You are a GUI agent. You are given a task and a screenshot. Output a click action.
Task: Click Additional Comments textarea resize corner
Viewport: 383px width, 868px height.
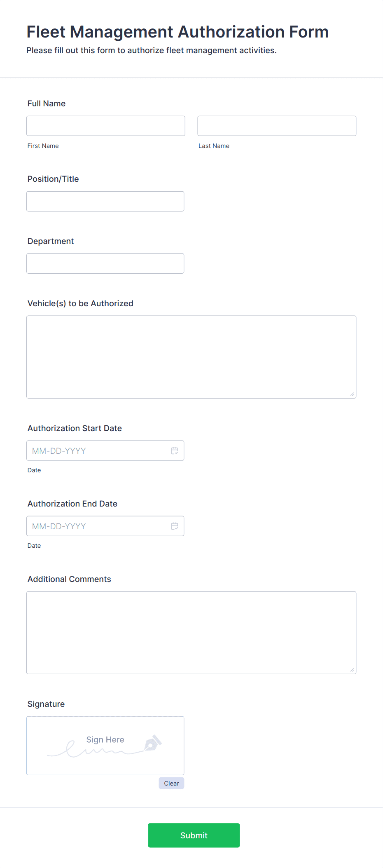click(352, 670)
